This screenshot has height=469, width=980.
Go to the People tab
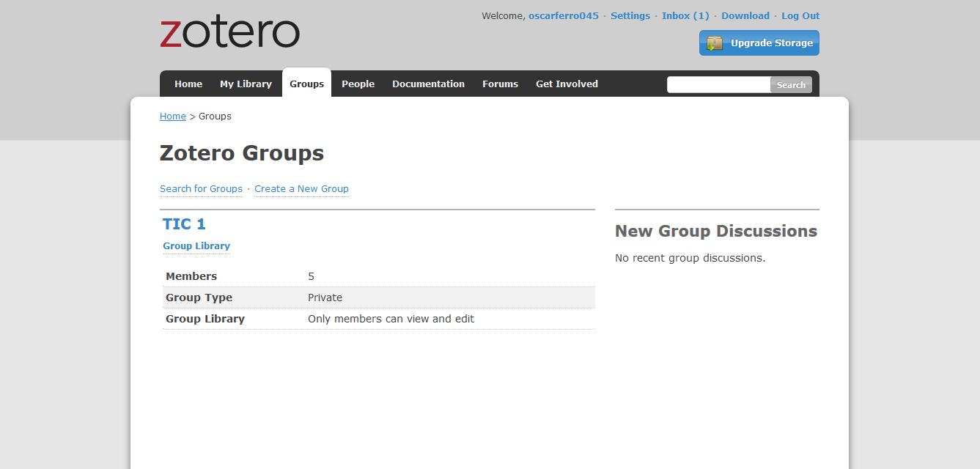point(358,84)
